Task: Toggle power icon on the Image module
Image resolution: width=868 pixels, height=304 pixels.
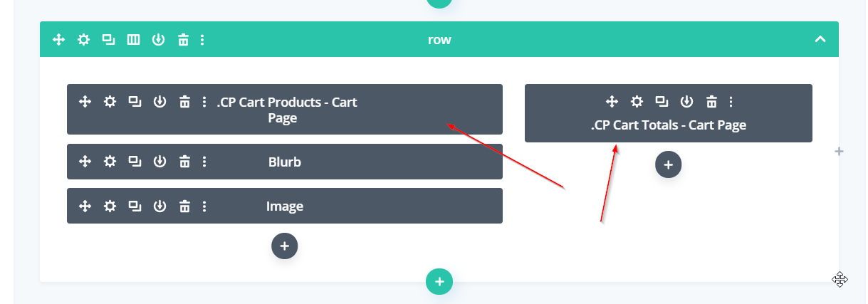Action: coord(160,206)
